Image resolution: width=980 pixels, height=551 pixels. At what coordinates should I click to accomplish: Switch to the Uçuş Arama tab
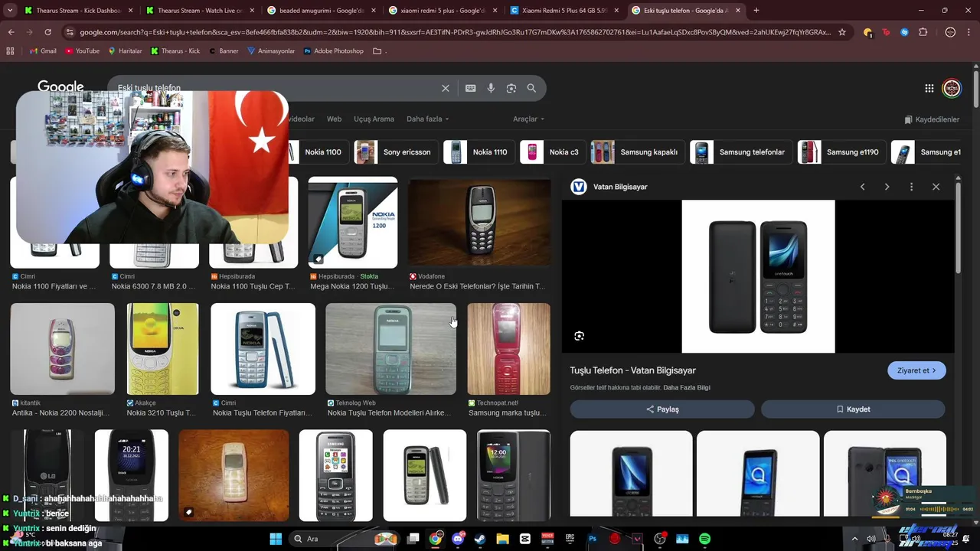(x=374, y=119)
